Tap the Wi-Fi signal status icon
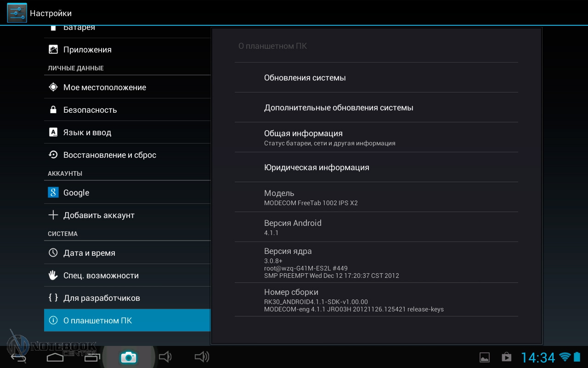588x368 pixels. 565,357
